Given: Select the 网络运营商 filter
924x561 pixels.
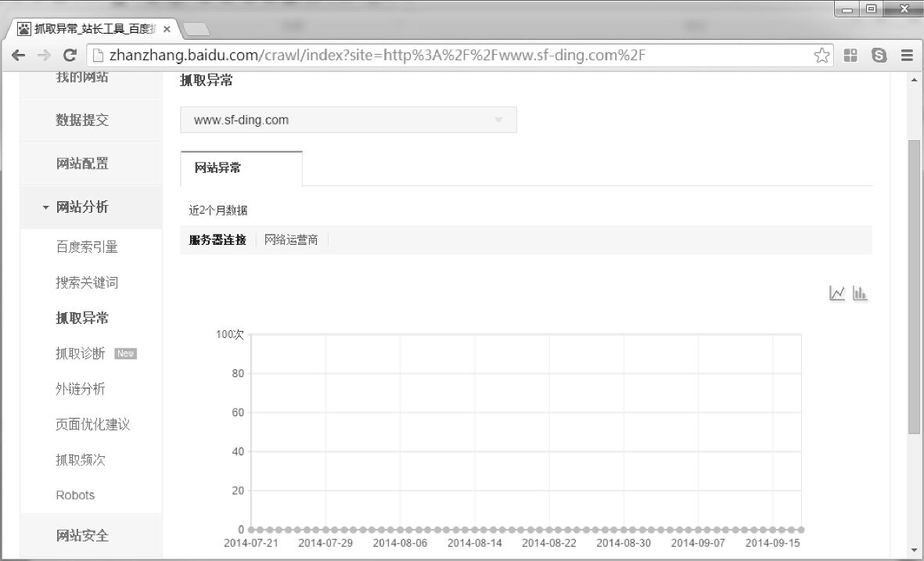Looking at the screenshot, I should 291,240.
